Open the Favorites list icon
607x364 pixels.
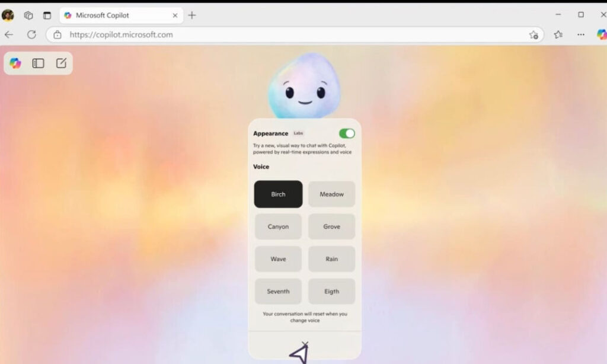[558, 35]
